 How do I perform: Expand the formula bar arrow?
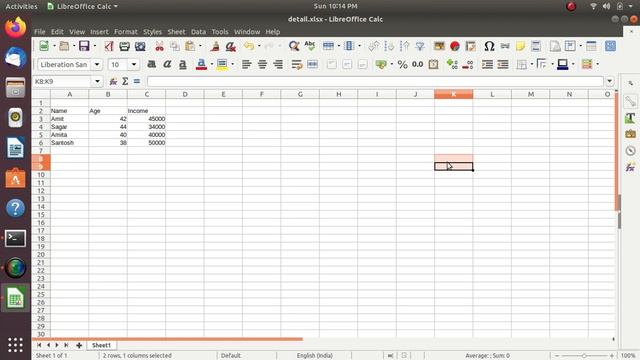click(x=609, y=81)
